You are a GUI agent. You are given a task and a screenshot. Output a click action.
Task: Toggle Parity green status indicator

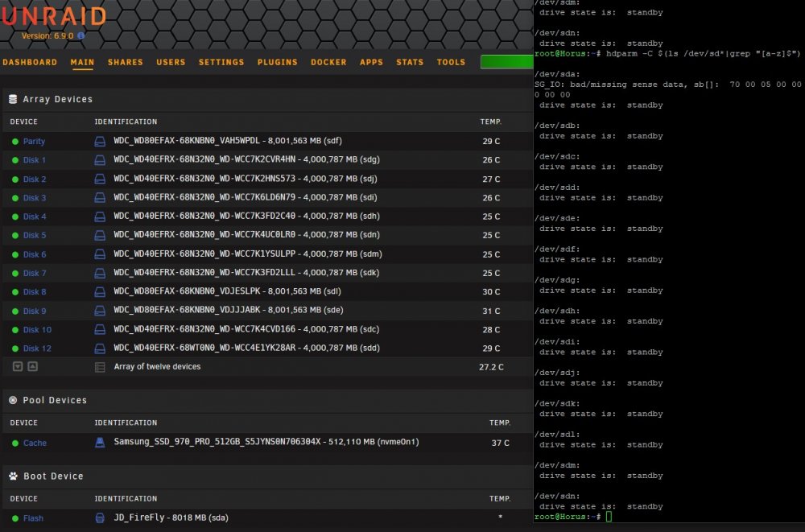(x=14, y=141)
